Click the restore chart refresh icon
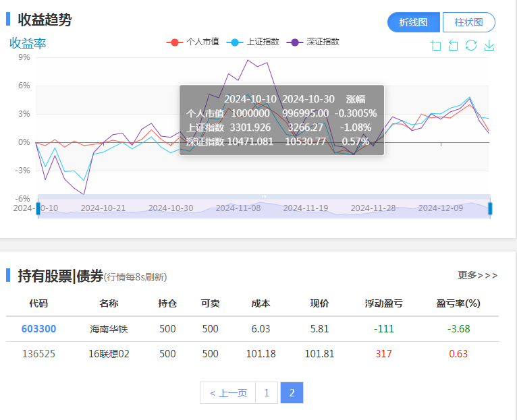The width and height of the screenshot is (517, 420). (x=471, y=45)
